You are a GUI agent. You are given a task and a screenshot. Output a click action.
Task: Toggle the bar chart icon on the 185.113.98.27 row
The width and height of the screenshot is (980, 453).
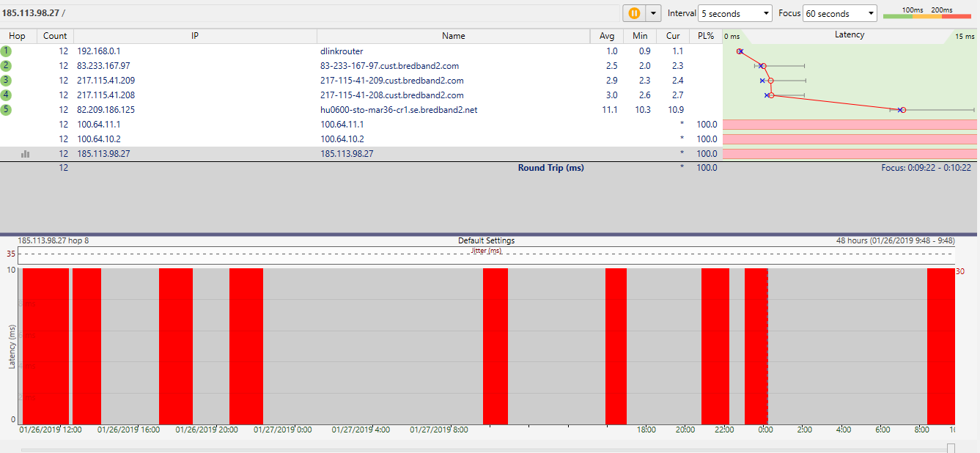click(26, 154)
